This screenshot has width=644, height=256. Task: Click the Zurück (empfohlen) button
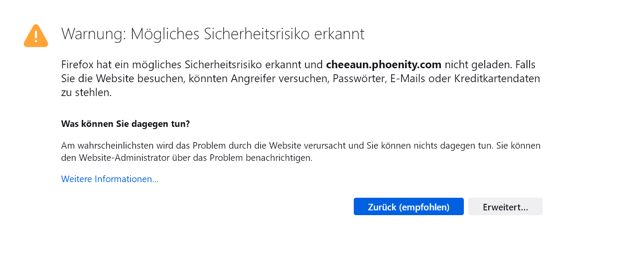[x=409, y=207]
